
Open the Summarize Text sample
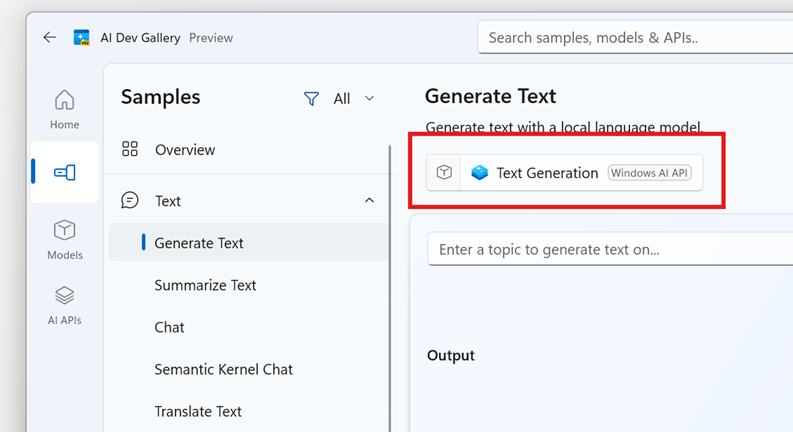(205, 285)
